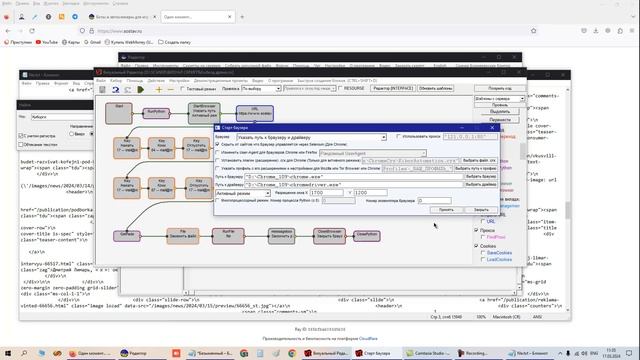Toggle Cookies checkbox in right panel
The width and height of the screenshot is (640, 360).
click(476, 246)
